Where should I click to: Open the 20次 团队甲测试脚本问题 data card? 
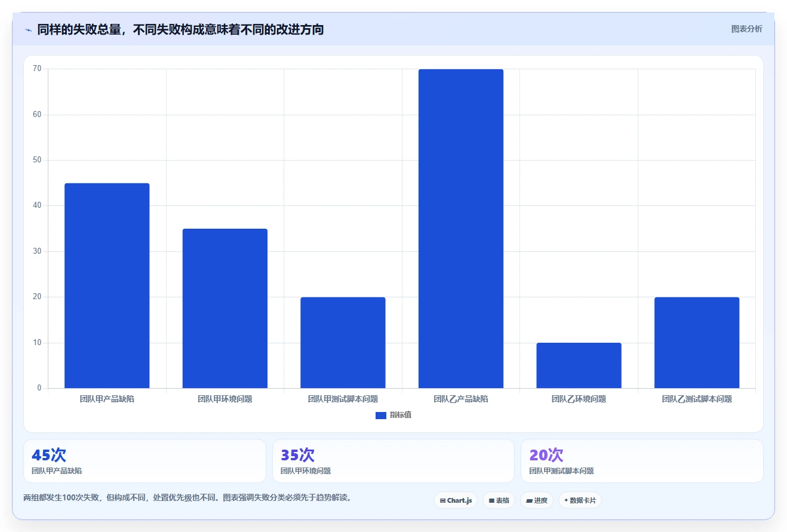(x=642, y=461)
